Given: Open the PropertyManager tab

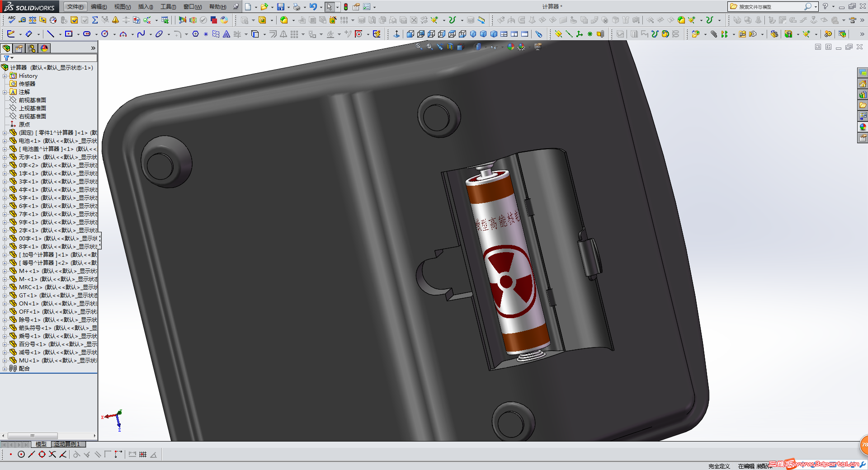Looking at the screenshot, I should click(x=19, y=48).
